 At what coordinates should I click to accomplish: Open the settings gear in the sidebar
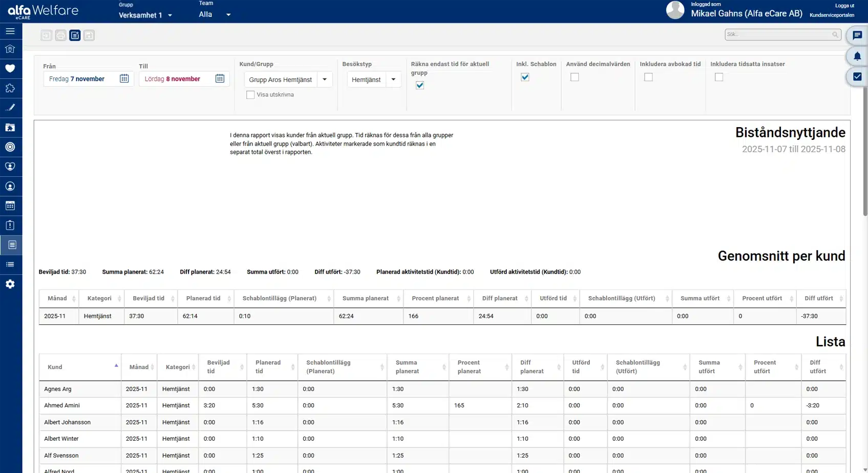[10, 284]
